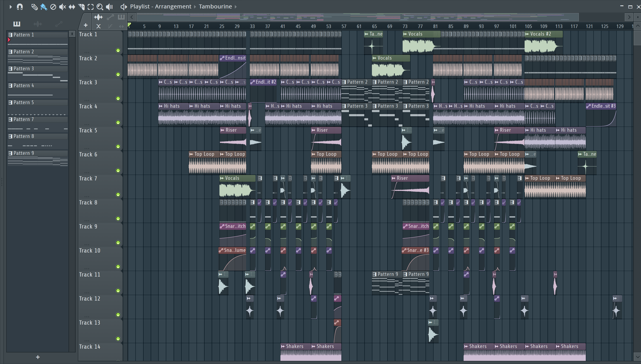Select Pattern 5 in the picker
The width and height of the screenshot is (641, 364).
37,103
